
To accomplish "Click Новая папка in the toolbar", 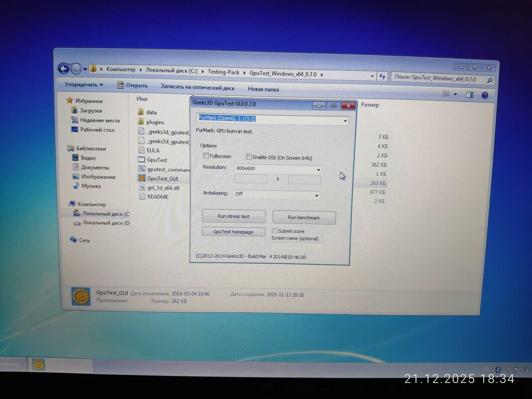I will tap(263, 89).
